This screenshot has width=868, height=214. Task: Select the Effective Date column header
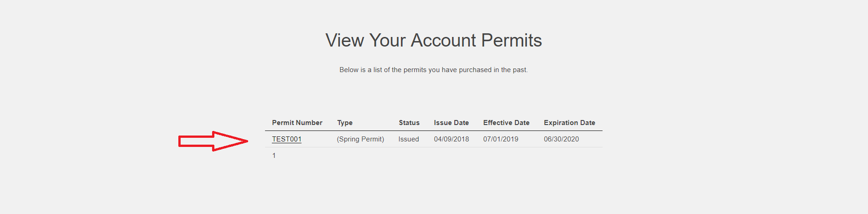[x=506, y=123]
